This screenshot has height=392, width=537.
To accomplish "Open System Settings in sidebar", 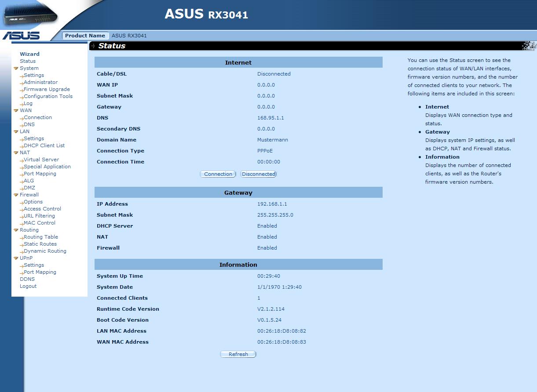I will (x=34, y=75).
